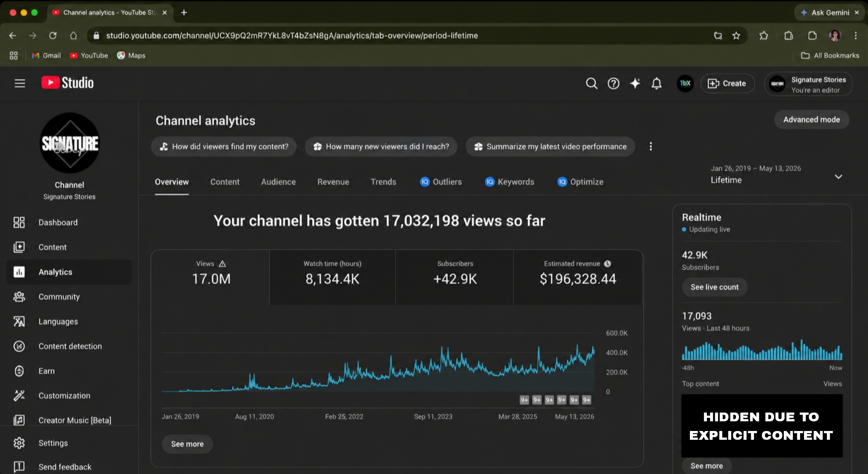
Task: Click the browser home icon
Action: [73, 36]
